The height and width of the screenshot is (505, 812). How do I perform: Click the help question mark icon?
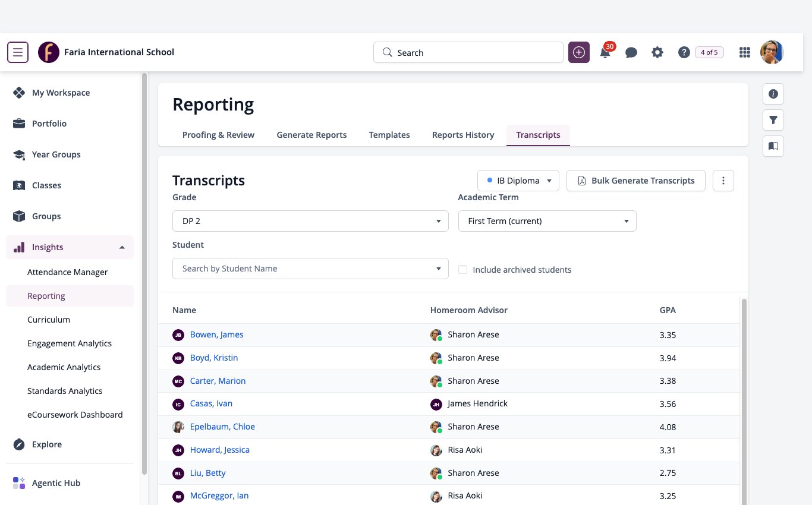[684, 52]
